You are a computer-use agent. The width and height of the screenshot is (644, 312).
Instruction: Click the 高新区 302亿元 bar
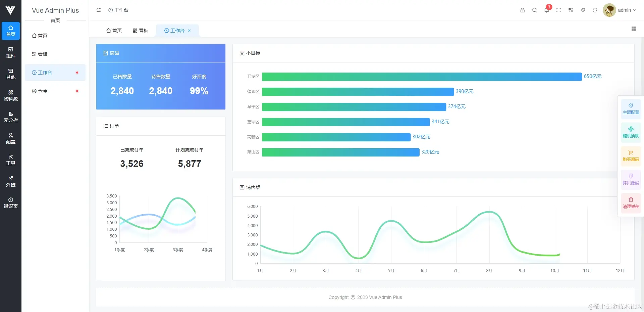pos(336,137)
